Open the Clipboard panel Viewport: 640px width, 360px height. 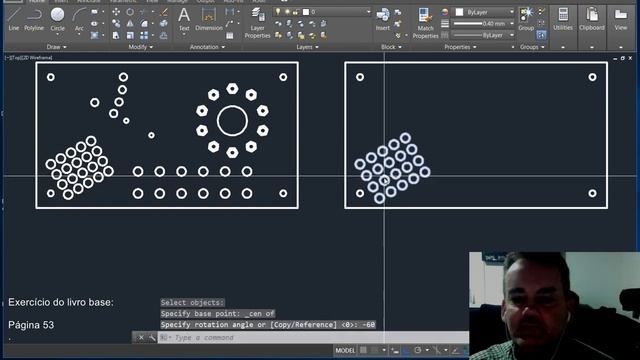(592, 19)
